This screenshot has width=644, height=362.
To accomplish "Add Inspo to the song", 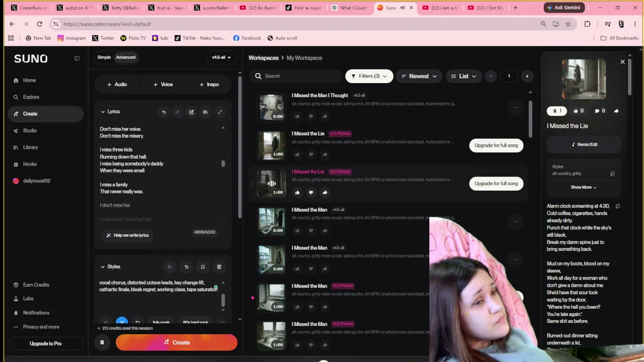I will click(x=209, y=84).
